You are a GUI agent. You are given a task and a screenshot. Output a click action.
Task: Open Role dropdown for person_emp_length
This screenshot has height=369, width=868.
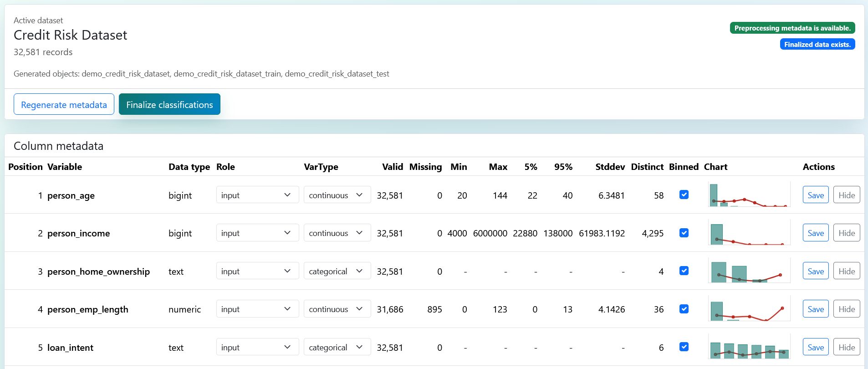click(257, 309)
